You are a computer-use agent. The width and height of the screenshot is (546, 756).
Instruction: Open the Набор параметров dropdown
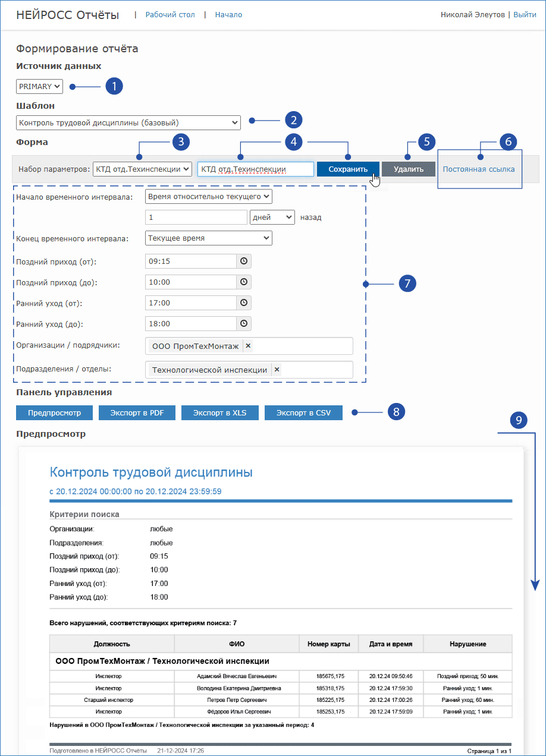(142, 169)
